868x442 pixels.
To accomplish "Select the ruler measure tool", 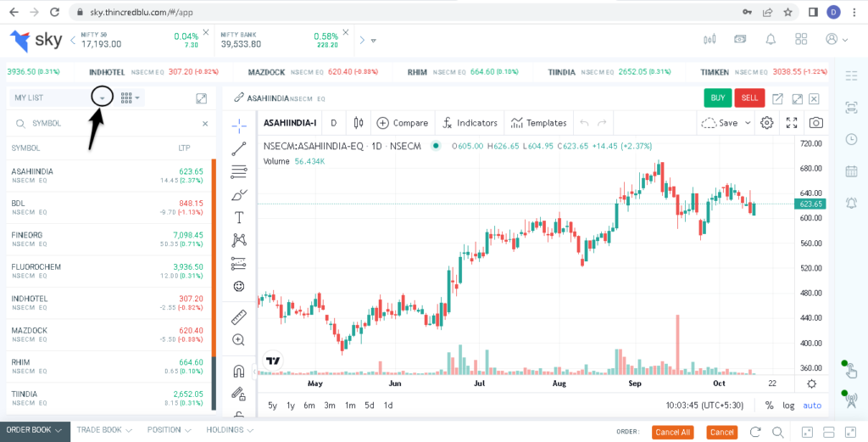I will (x=239, y=317).
